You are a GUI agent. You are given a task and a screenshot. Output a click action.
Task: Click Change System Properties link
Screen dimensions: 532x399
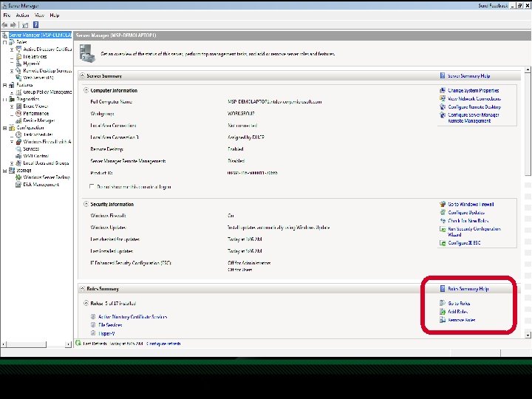474,91
